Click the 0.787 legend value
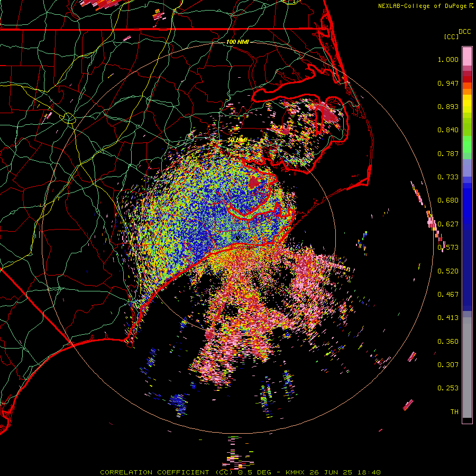This screenshot has width=476, height=476. [x=448, y=153]
